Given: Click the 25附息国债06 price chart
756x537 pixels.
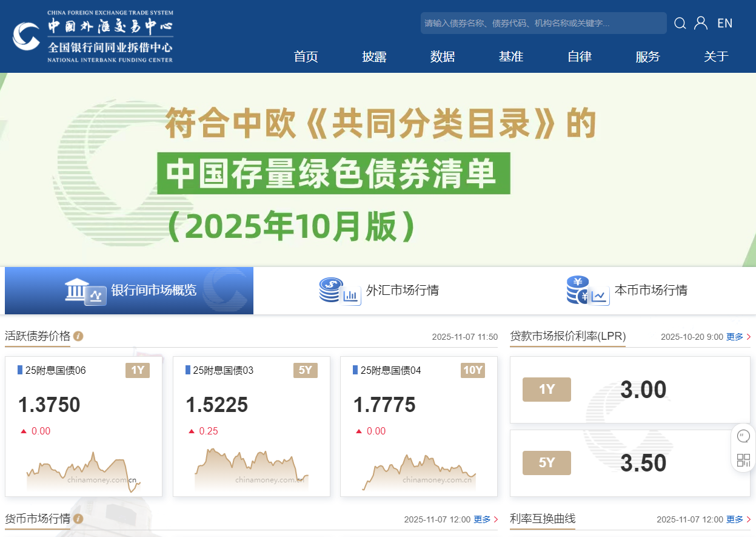Looking at the screenshot, I should pos(83,470).
